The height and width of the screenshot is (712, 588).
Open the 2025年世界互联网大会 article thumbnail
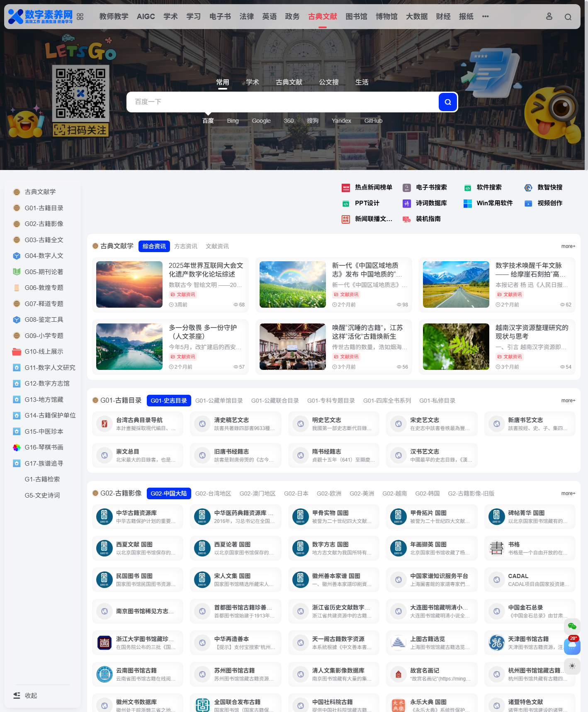point(129,284)
